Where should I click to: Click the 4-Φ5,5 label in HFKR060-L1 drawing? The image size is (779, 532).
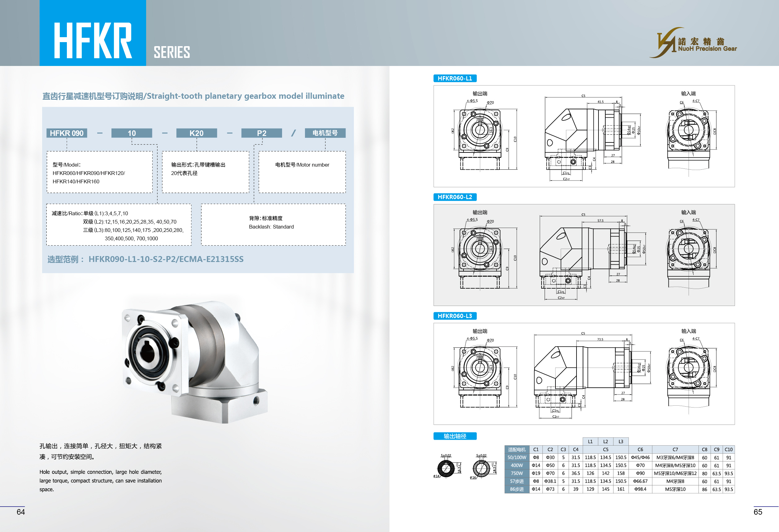(472, 101)
